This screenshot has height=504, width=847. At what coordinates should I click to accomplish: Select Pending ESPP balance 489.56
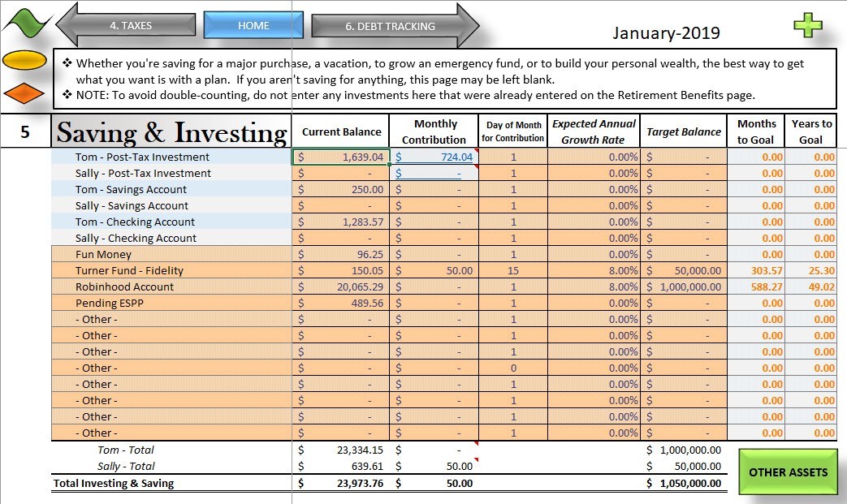point(341,303)
